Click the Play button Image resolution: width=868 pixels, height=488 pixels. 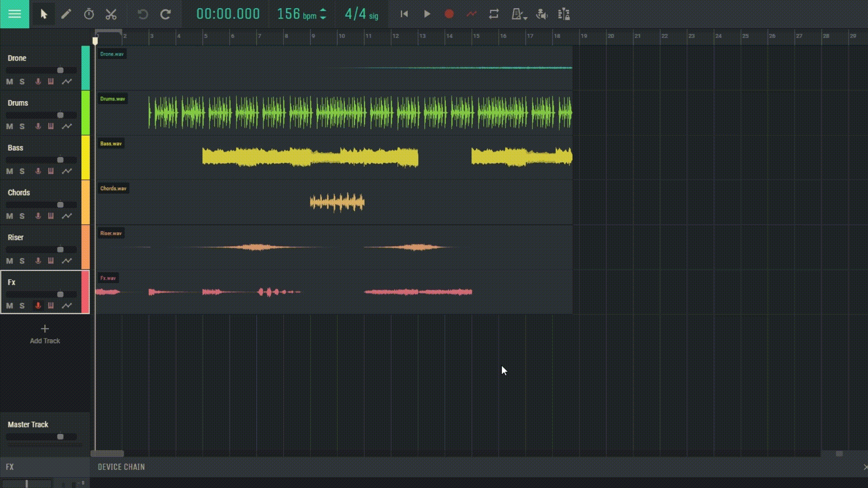[428, 14]
